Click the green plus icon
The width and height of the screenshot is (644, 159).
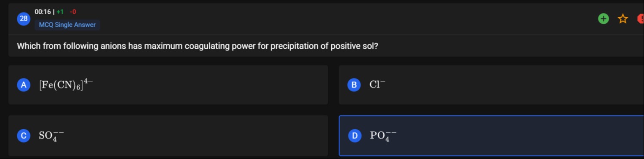tap(603, 19)
